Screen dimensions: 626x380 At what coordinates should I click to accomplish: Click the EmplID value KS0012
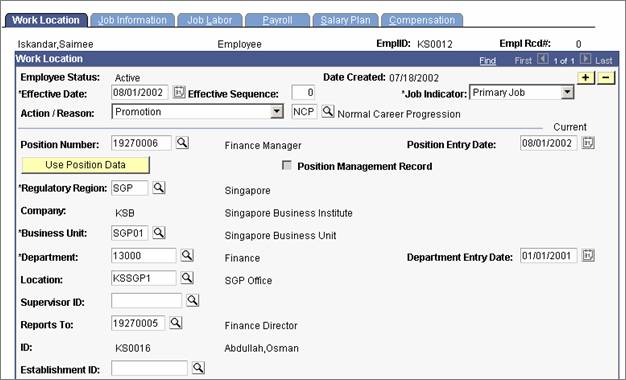click(435, 44)
